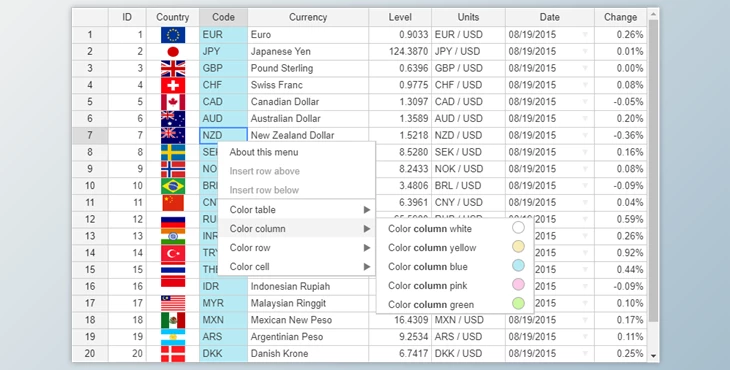Choose Insert row below in context menu
The width and height of the screenshot is (730, 370).
point(297,190)
